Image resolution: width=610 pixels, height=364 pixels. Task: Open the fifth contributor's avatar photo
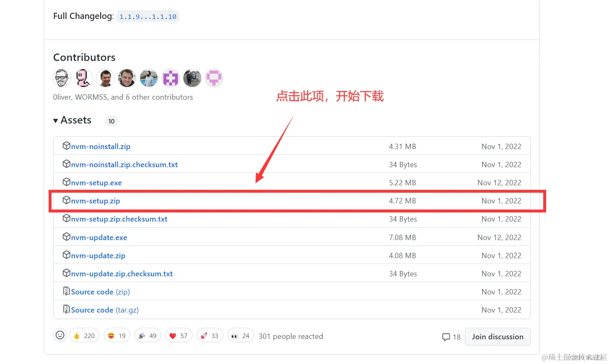[x=149, y=78]
